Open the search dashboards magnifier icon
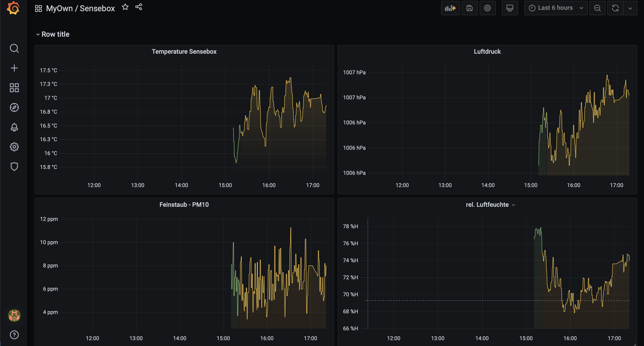 (14, 48)
